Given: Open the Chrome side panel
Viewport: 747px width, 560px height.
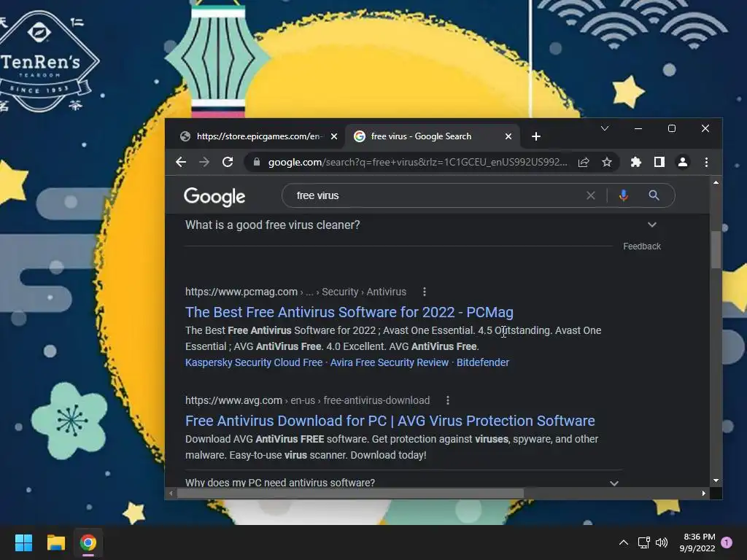Looking at the screenshot, I should point(659,163).
